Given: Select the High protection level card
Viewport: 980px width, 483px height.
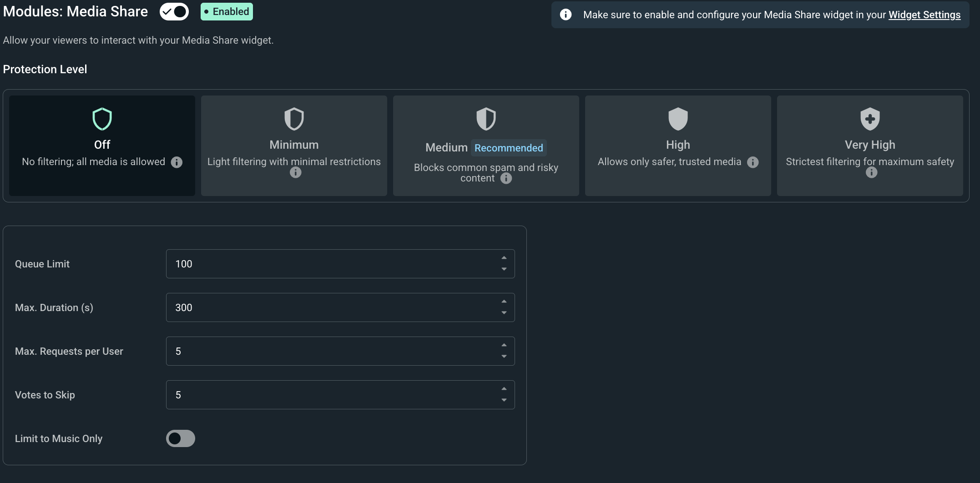Looking at the screenshot, I should [678, 146].
